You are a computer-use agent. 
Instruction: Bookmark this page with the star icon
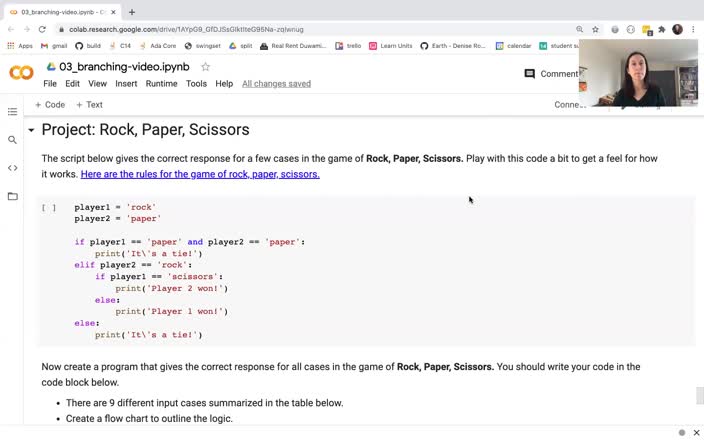pyautogui.click(x=595, y=29)
